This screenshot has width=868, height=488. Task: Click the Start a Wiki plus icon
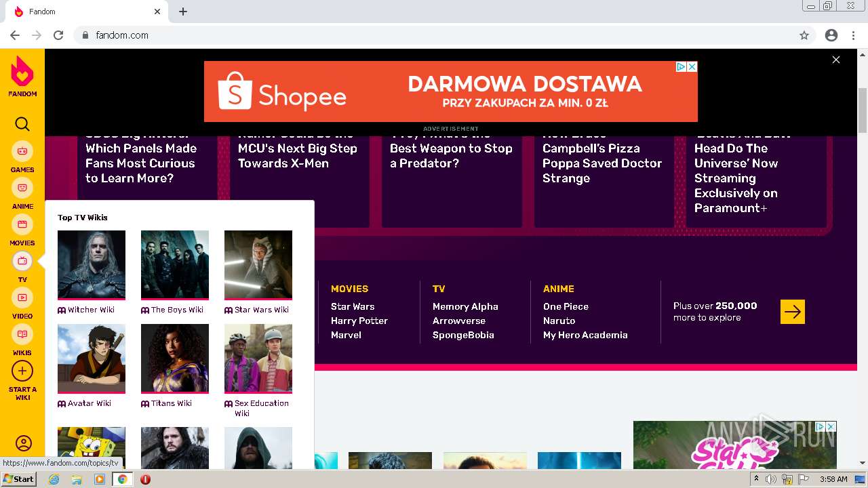(22, 371)
